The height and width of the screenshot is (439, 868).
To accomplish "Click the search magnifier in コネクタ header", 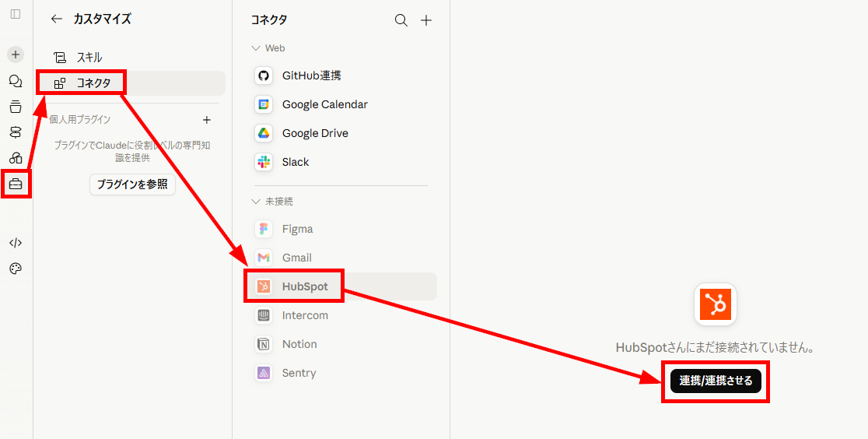I will (401, 20).
